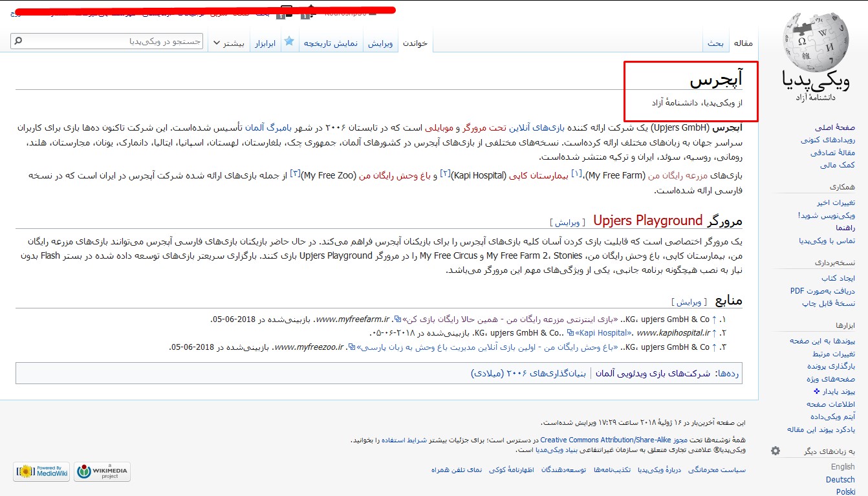Click پیوند پایدار (Permanent link) in the sidebar
This screenshot has height=496, width=868.
pyautogui.click(x=839, y=391)
